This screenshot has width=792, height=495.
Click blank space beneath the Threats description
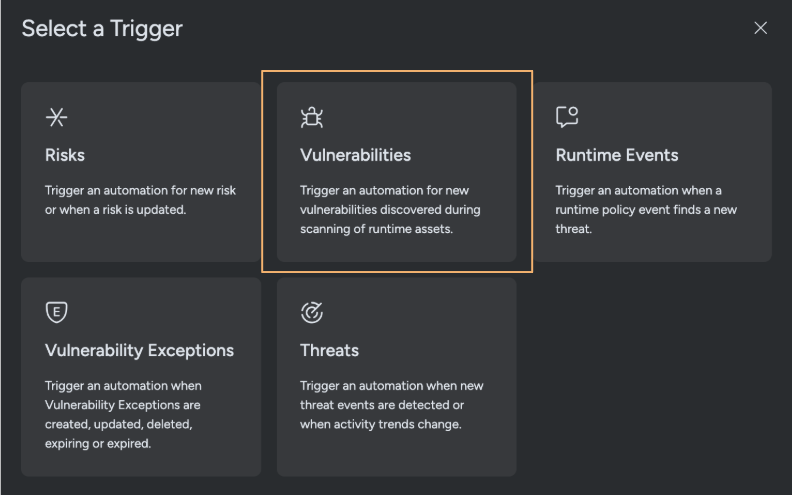point(396,455)
